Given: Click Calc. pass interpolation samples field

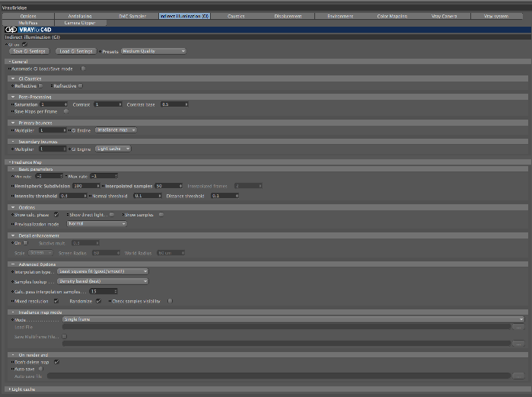Looking at the screenshot, I should pos(104,291).
